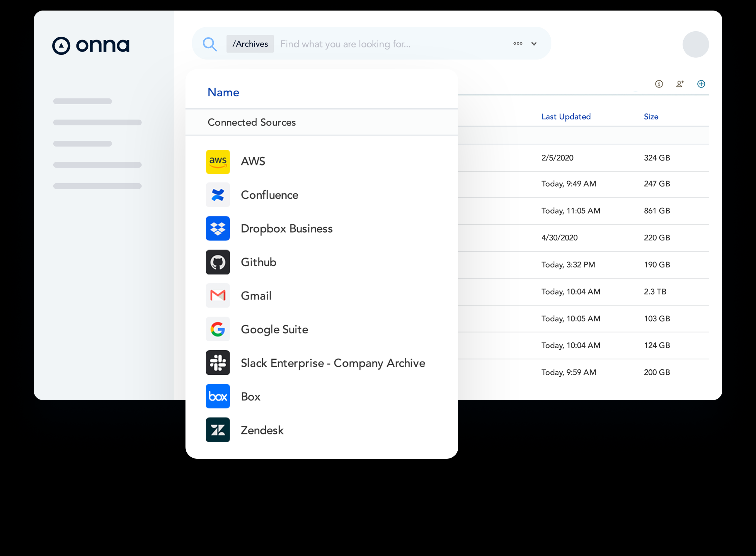The width and height of the screenshot is (756, 556).
Task: Click the 220 GB size value
Action: pos(657,238)
